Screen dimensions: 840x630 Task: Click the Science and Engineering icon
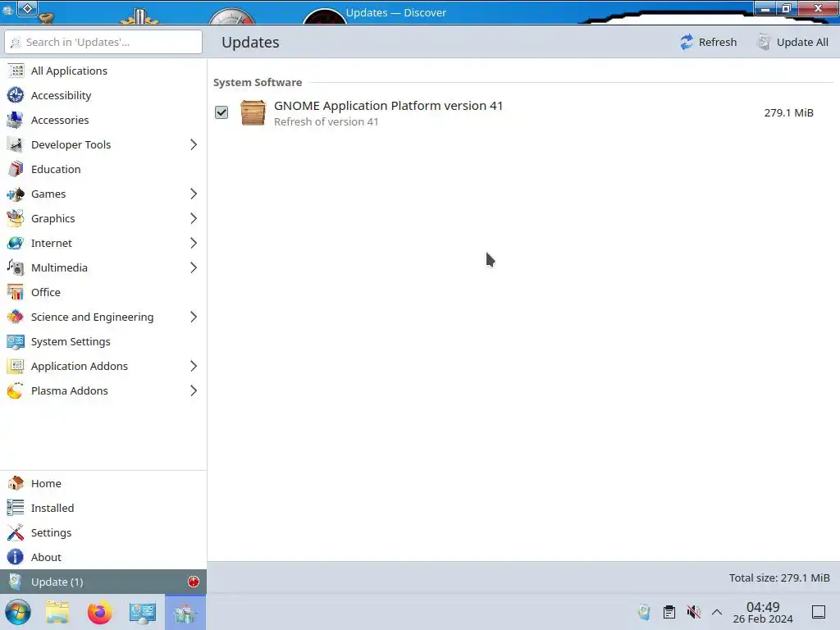(16, 317)
